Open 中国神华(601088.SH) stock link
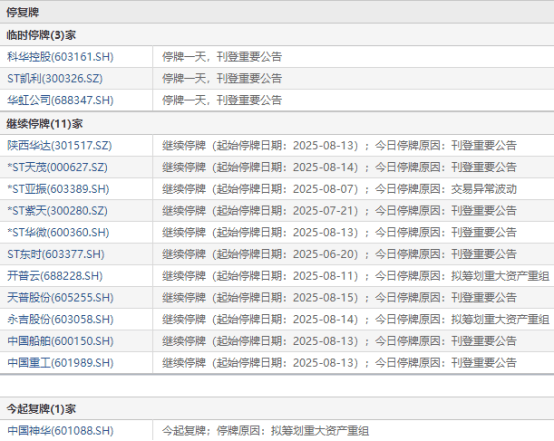 pos(60,431)
